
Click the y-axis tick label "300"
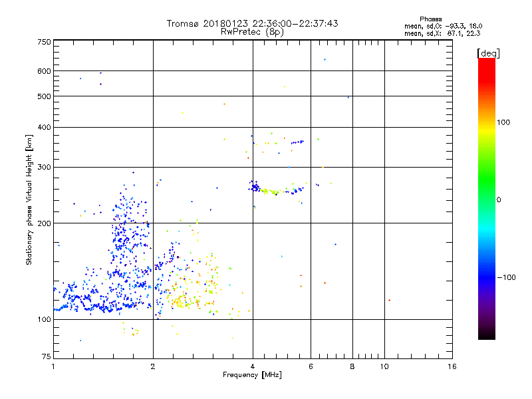coord(44,168)
